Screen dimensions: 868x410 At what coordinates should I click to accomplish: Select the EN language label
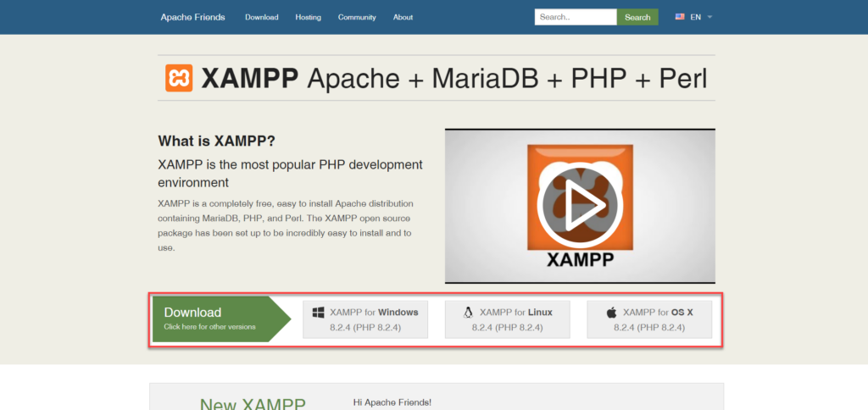point(695,17)
